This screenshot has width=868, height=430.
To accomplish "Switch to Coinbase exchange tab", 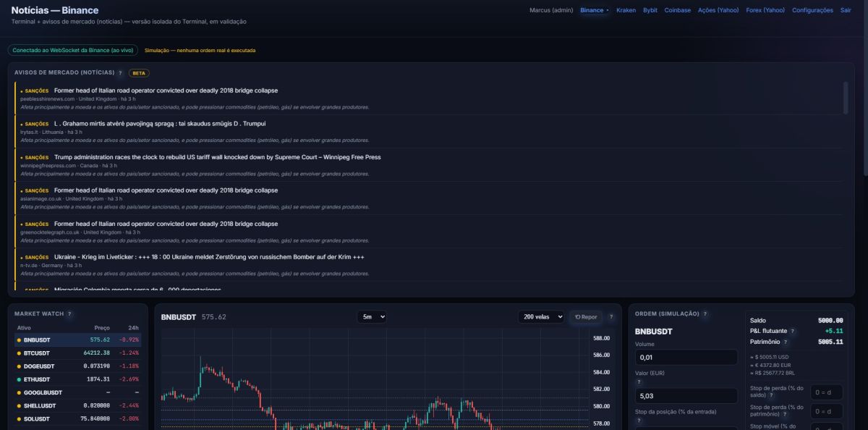I will point(678,10).
